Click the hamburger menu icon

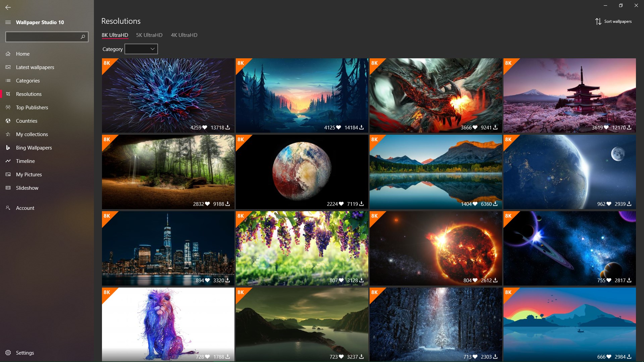tap(8, 22)
